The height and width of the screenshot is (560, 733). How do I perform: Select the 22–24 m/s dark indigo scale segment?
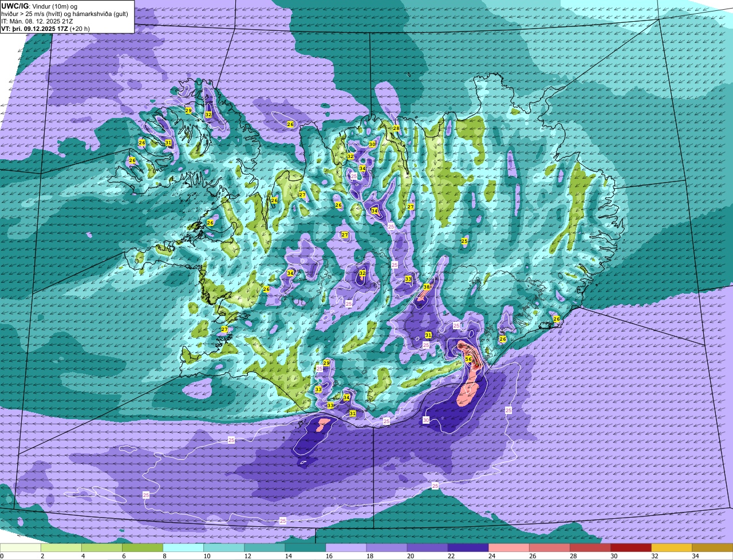tap(468, 548)
